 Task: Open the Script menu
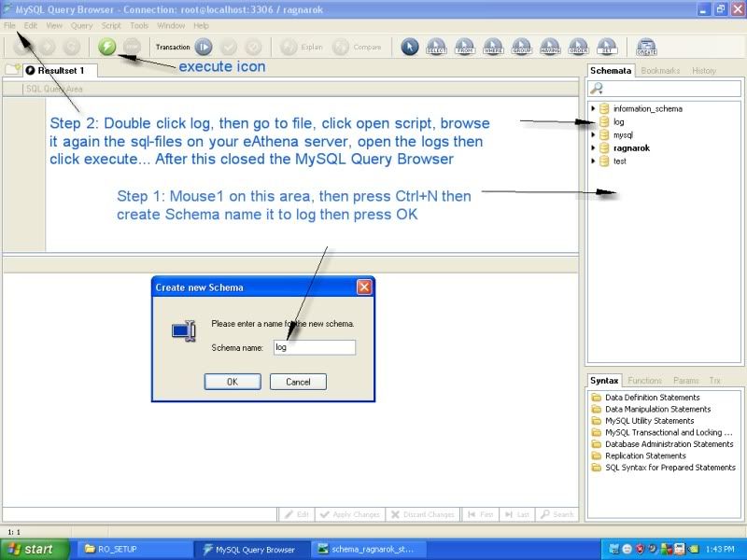pos(111,25)
